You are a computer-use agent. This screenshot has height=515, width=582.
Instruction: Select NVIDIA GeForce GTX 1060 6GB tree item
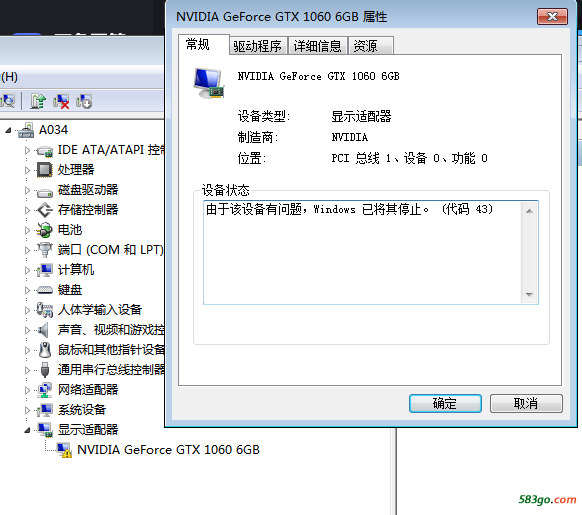click(168, 450)
